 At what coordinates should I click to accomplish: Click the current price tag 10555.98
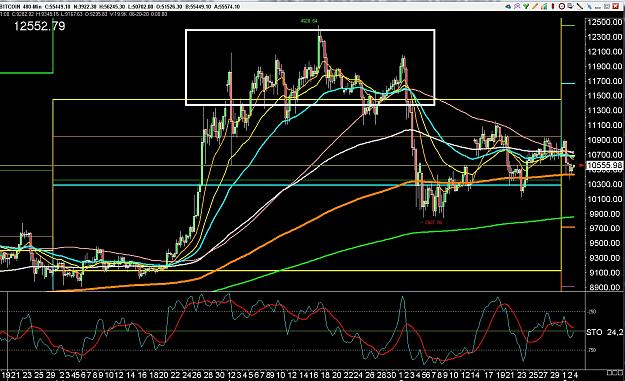coord(605,165)
